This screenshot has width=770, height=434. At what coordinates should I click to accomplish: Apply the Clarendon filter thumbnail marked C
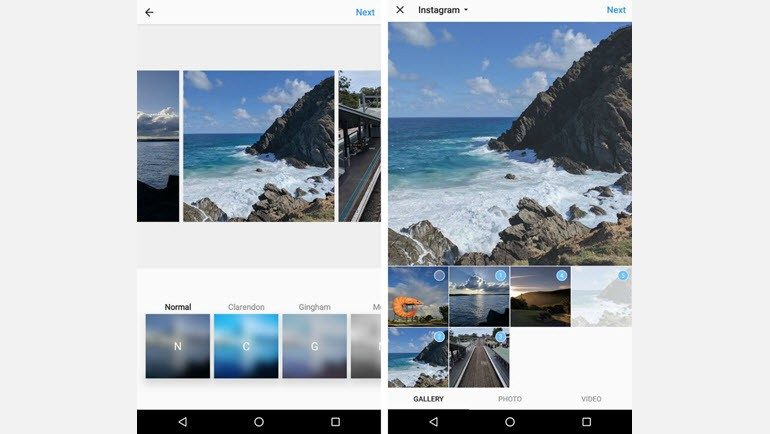click(x=246, y=346)
